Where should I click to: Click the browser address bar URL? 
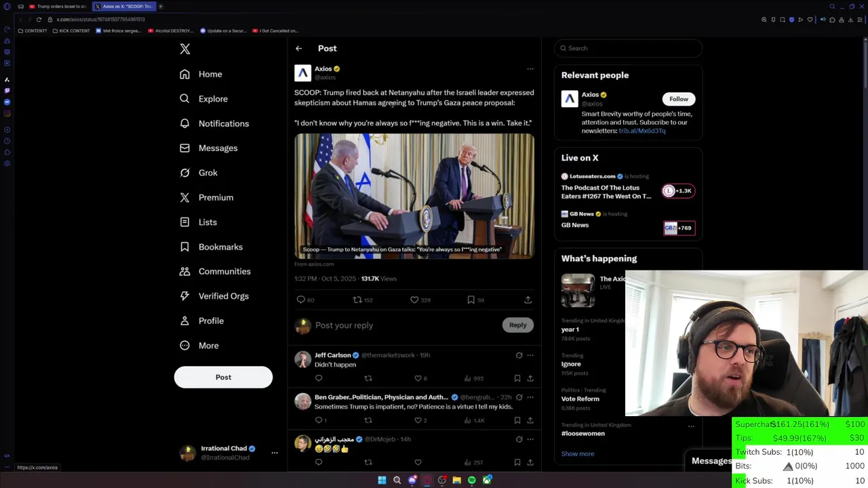click(101, 19)
